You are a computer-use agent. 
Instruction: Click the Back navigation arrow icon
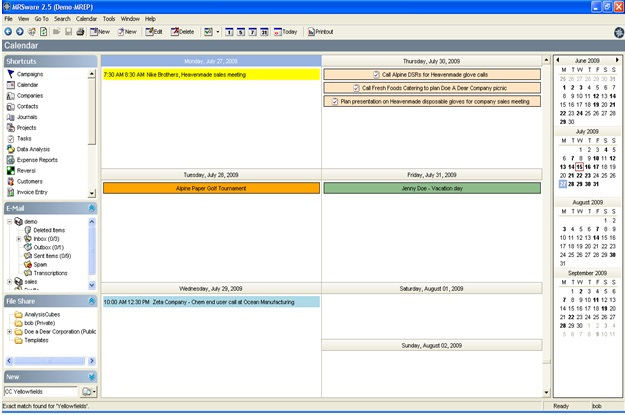[x=8, y=31]
